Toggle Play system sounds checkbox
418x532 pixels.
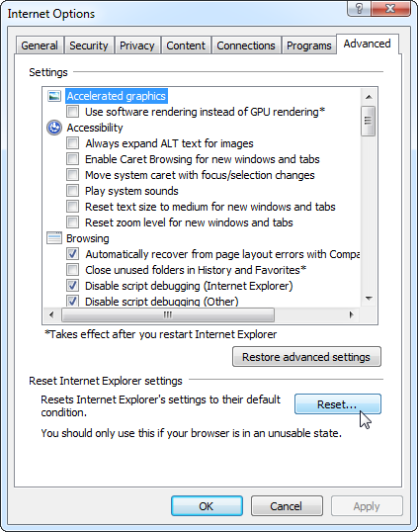click(72, 190)
